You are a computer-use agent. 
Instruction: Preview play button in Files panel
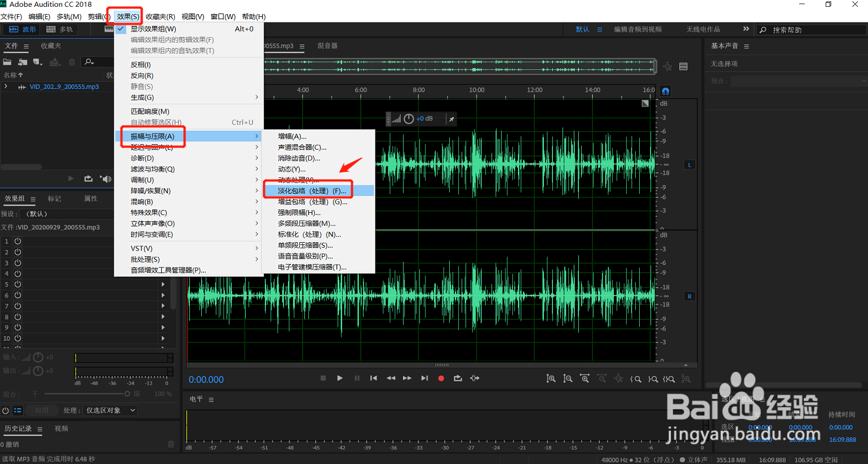70,179
